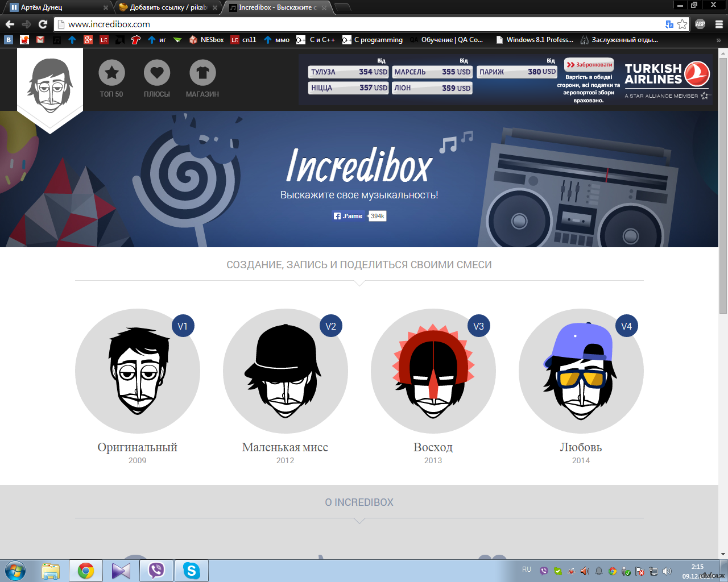
Task: Open the system volume tray icon
Action: [667, 571]
